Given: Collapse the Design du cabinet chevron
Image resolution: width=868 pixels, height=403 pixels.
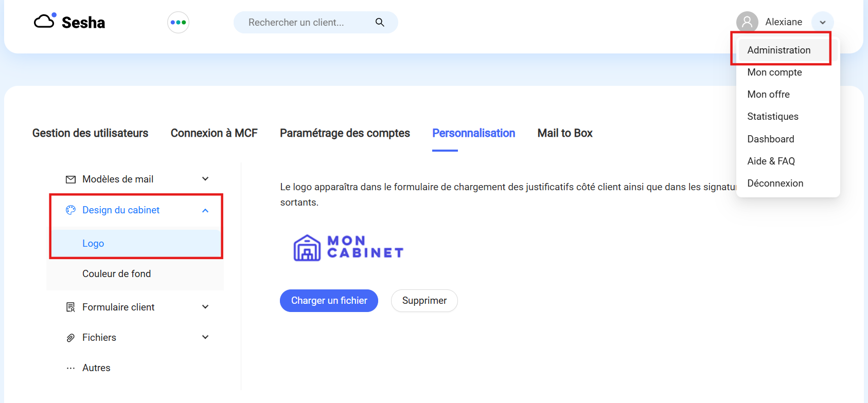Looking at the screenshot, I should point(205,210).
